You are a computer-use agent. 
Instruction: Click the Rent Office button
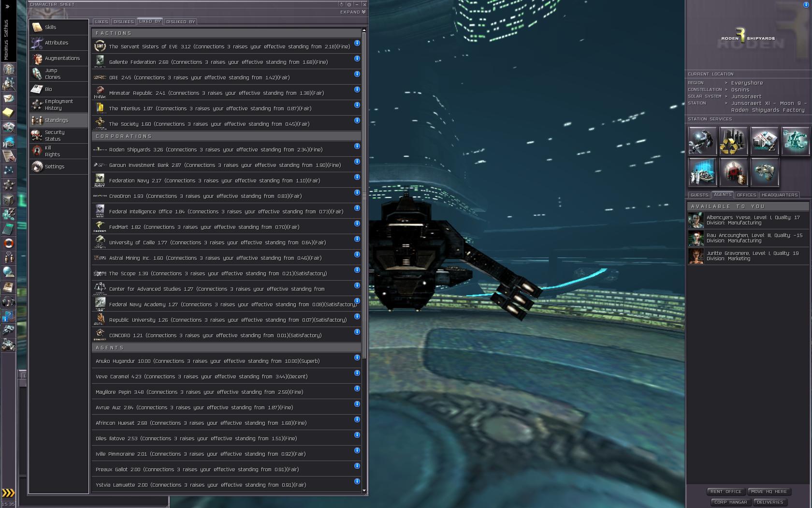coord(726,492)
